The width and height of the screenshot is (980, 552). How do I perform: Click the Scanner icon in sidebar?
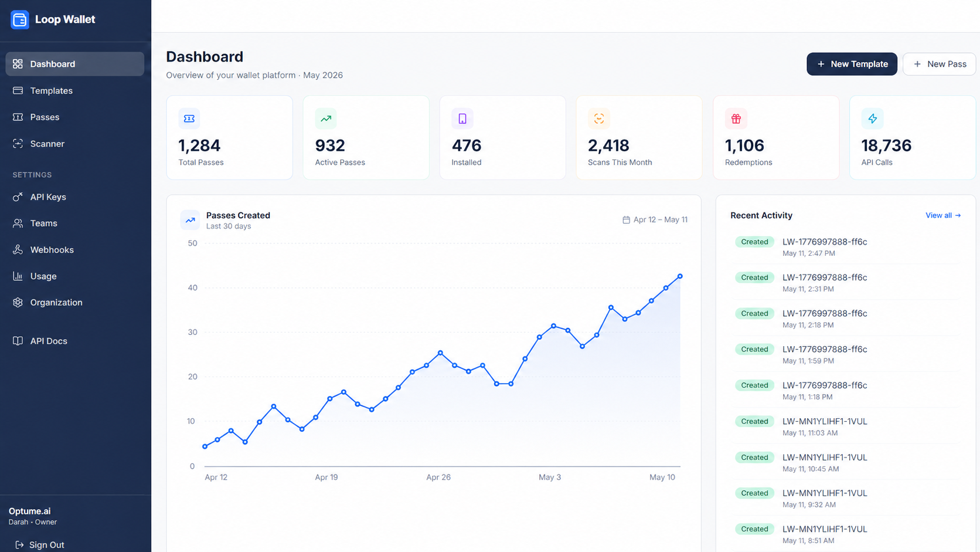click(18, 144)
